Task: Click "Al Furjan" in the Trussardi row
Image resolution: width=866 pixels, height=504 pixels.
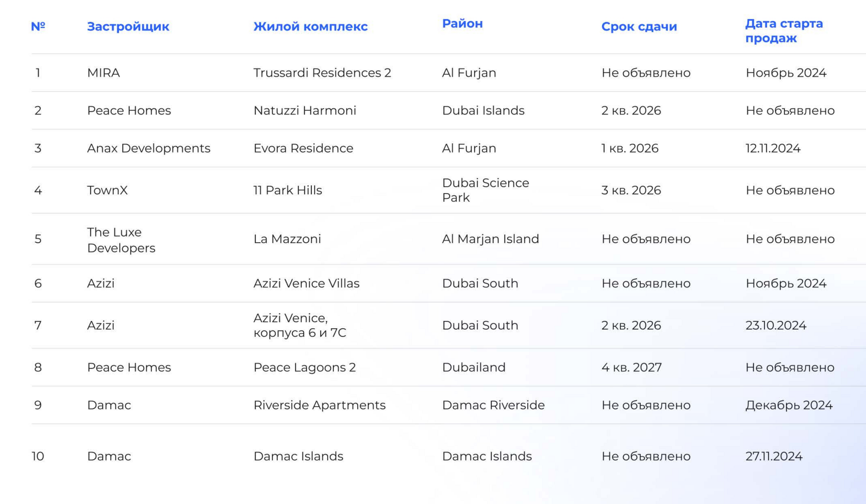Action: 469,73
